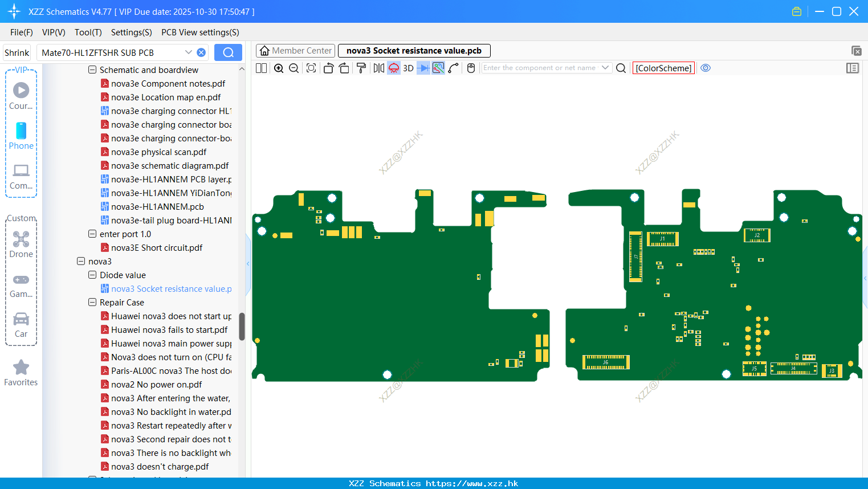
Task: Select the paint roller highlight tool
Action: (x=361, y=68)
